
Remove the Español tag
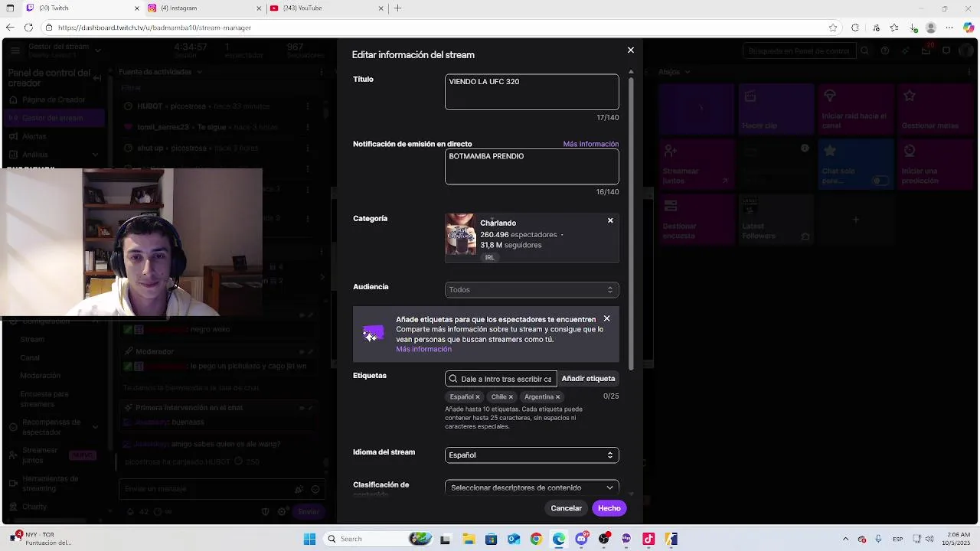[477, 397]
